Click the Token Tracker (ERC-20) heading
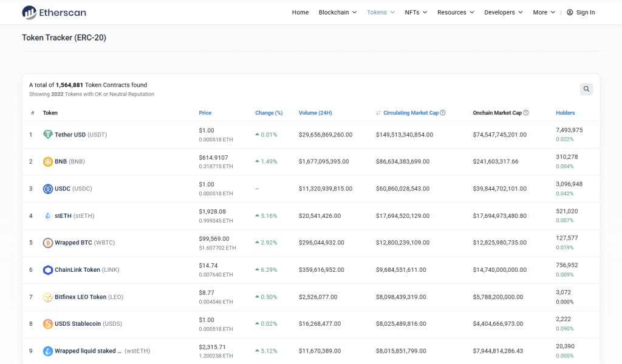Screen dimensions: 622x364 [64, 38]
